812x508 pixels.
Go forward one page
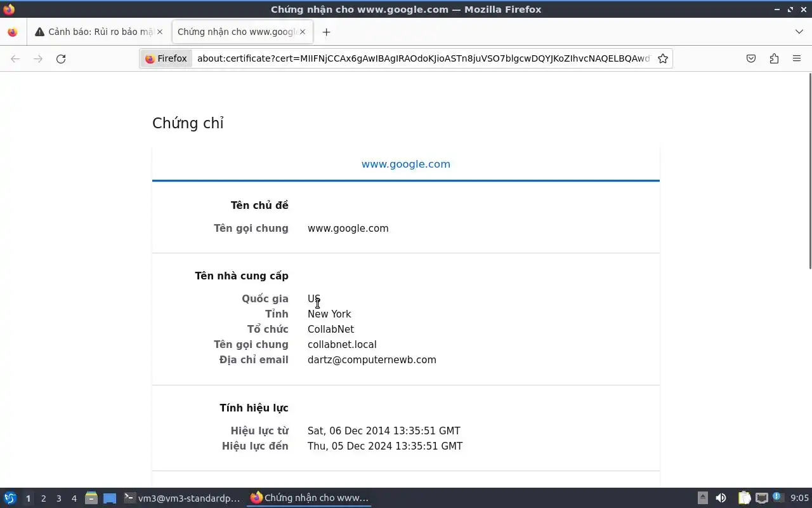38,58
